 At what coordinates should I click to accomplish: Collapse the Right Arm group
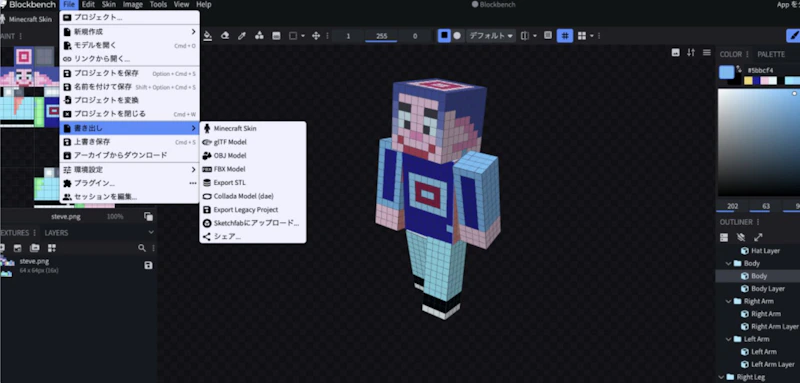tap(729, 301)
